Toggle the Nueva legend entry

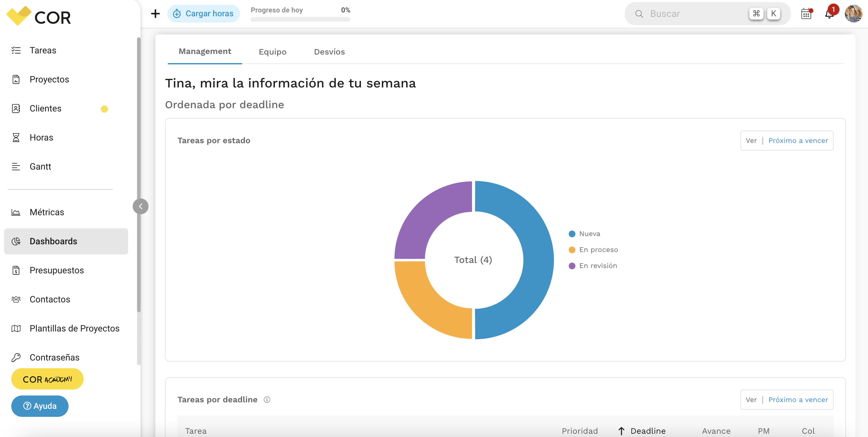click(585, 234)
